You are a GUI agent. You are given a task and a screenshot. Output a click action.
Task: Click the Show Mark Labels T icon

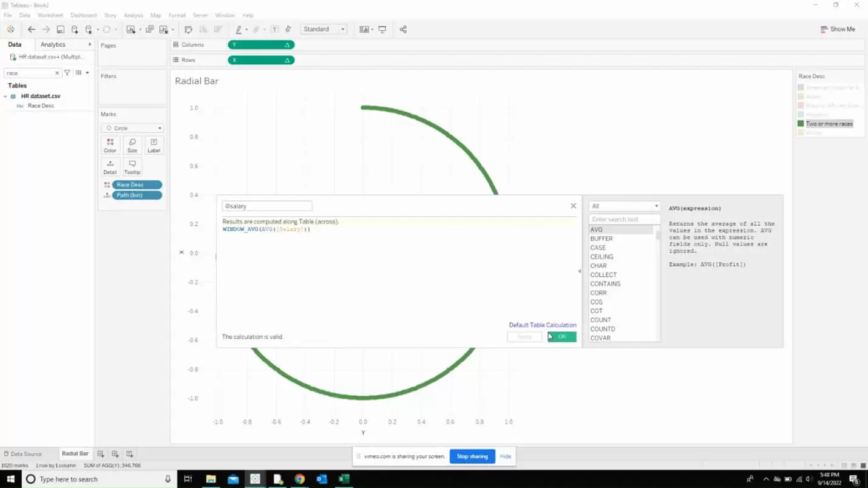[x=274, y=29]
